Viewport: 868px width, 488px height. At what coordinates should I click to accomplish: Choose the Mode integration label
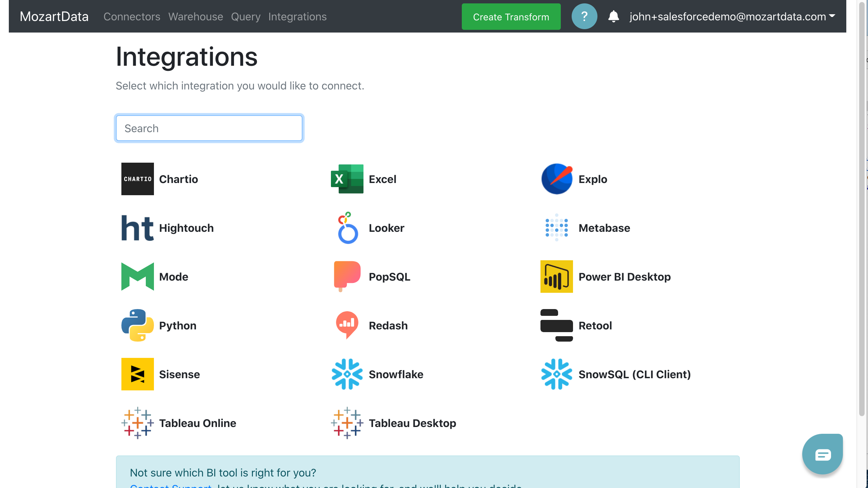point(174,277)
